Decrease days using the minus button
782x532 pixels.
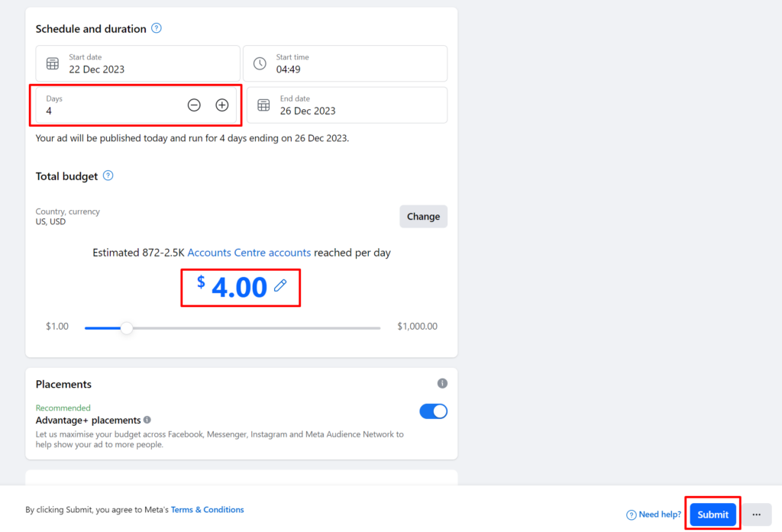coord(194,105)
